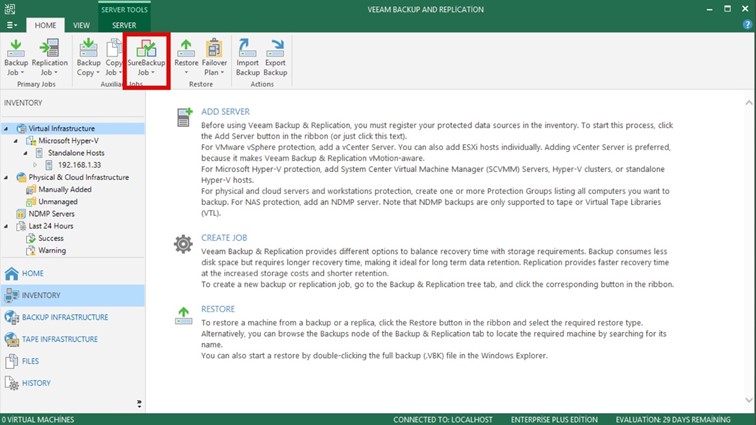Click the Success status tree icon
Viewport: 756px width, 425px height.
tap(31, 238)
